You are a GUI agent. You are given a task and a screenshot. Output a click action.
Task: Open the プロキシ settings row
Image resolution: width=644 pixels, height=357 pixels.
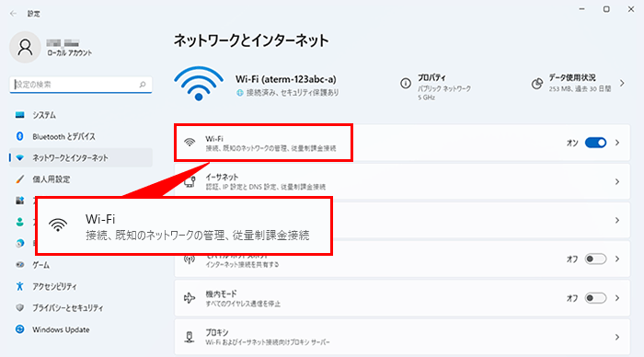pyautogui.click(x=402, y=337)
